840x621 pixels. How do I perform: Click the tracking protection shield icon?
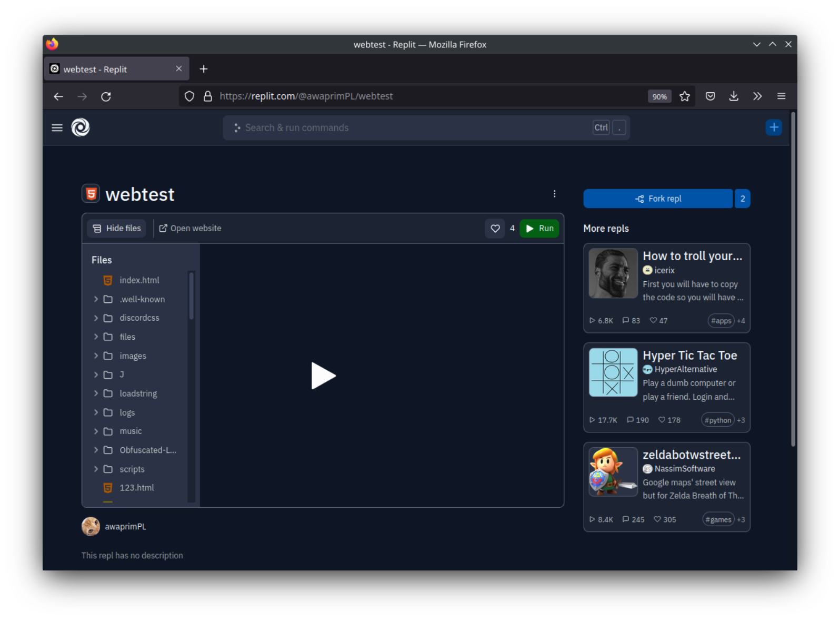pyautogui.click(x=189, y=96)
